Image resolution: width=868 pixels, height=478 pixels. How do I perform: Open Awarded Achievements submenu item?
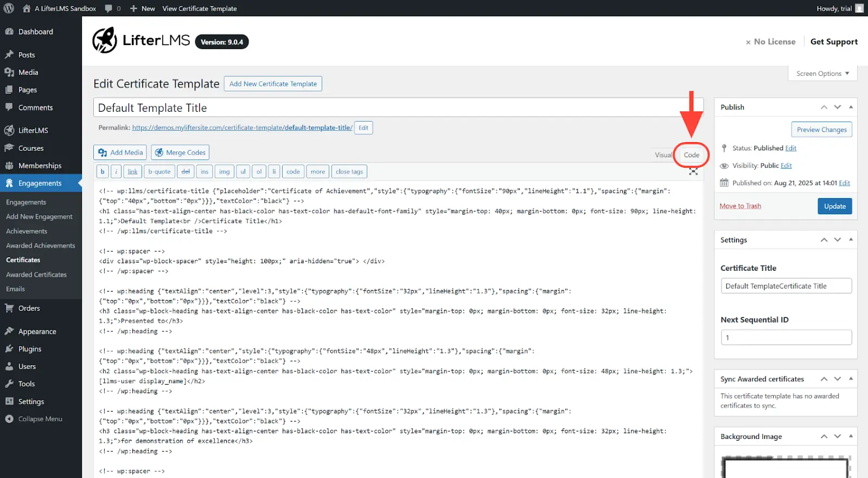tap(41, 246)
